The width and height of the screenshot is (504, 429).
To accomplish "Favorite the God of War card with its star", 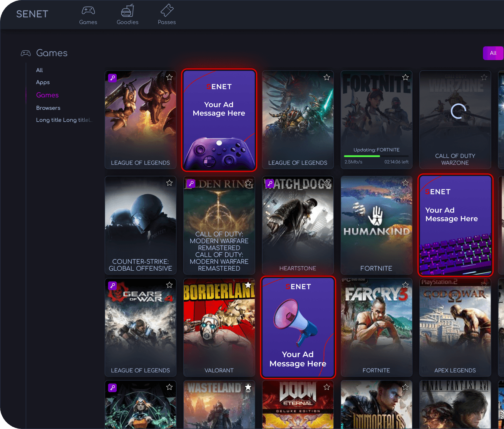I will 484,285.
